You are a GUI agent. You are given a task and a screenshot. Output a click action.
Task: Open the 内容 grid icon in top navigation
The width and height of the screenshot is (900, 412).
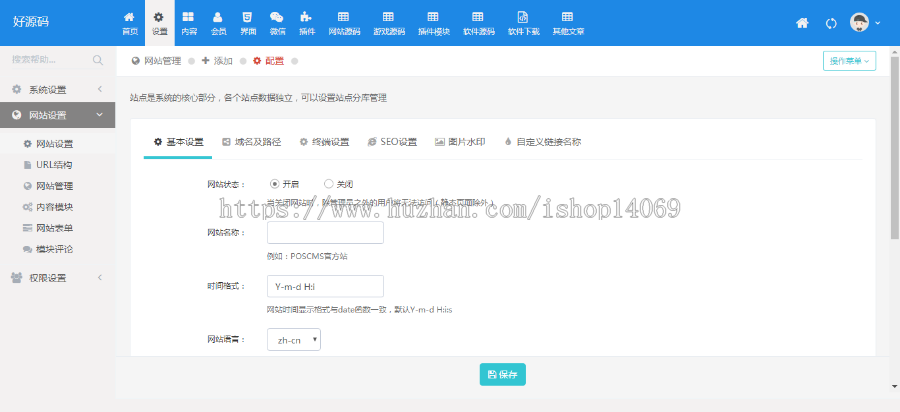click(188, 17)
